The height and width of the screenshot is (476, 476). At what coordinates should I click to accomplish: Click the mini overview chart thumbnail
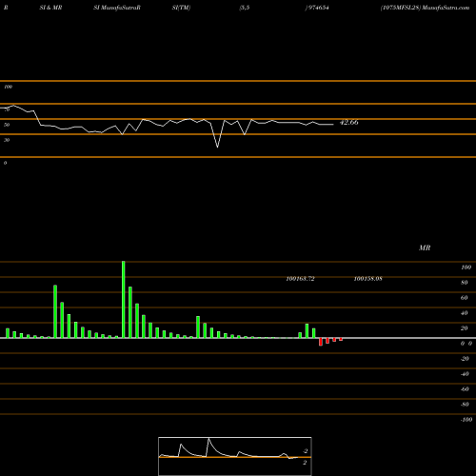pos(235,456)
